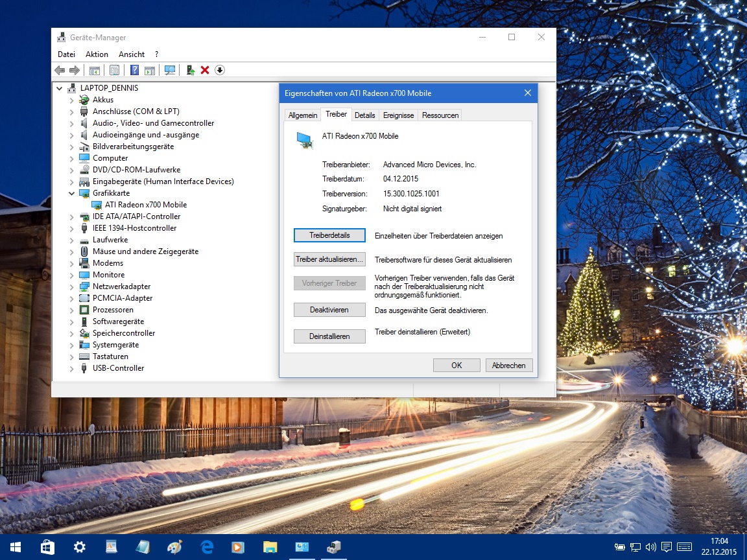747x560 pixels.
Task: Click the Softwaregeräte icon
Action: (84, 321)
